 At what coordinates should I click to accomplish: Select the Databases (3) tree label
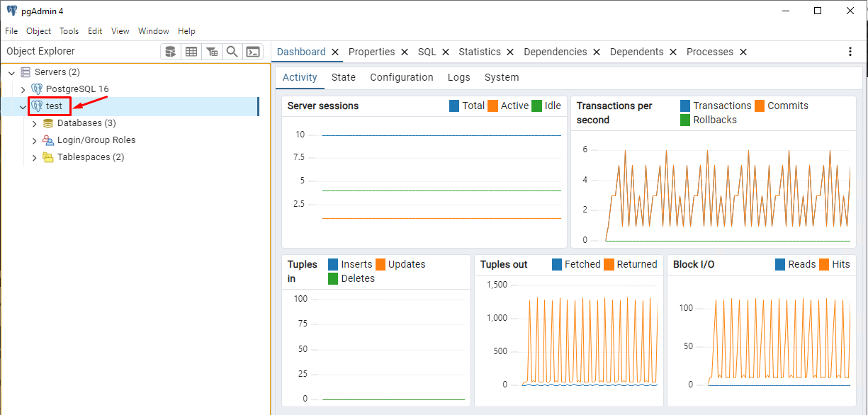(x=86, y=123)
